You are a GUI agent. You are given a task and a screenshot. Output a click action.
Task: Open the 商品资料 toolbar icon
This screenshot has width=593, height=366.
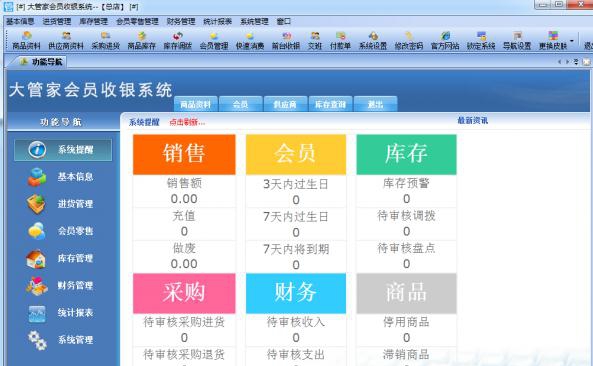click(26, 41)
